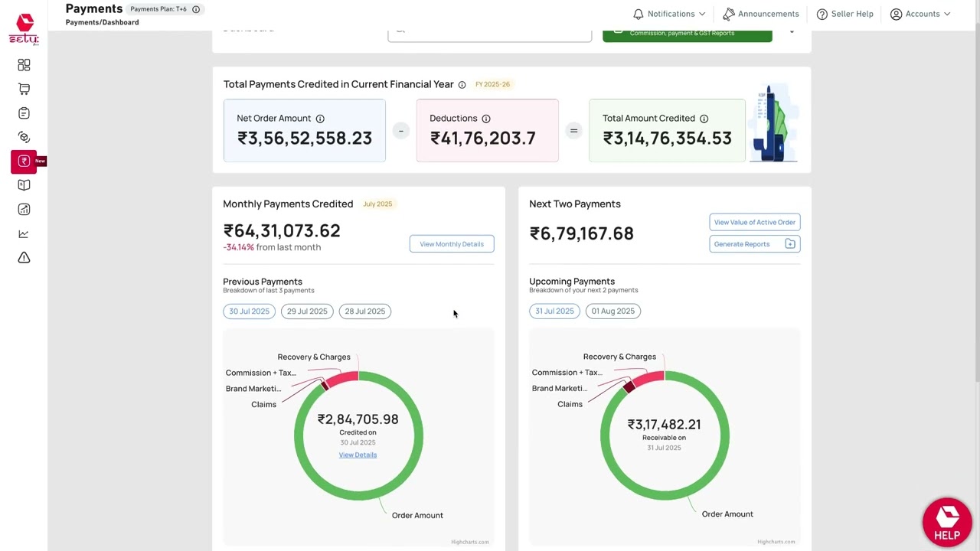Image resolution: width=980 pixels, height=551 pixels.
Task: Click info icon beside Net Order Amount
Action: tap(320, 119)
